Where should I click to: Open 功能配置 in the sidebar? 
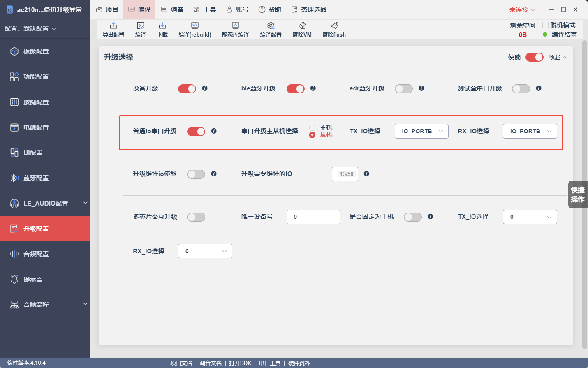pos(45,77)
